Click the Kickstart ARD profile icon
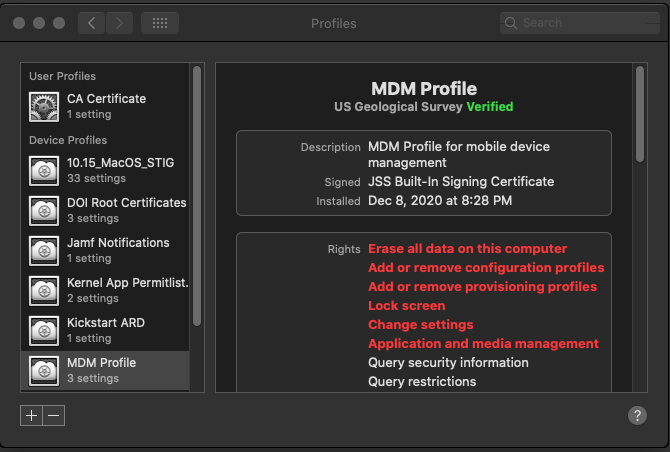Screen dimensions: 670x452 (x=44, y=331)
